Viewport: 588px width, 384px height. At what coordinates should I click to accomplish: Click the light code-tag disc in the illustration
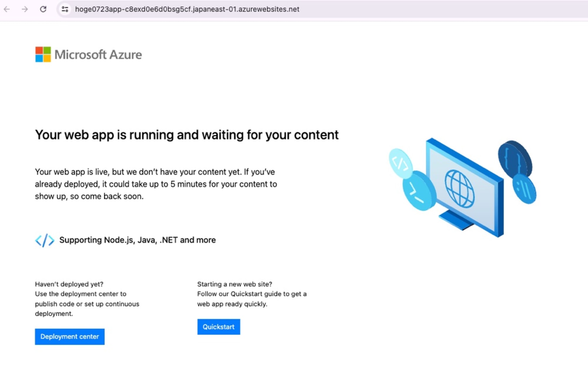click(x=400, y=163)
